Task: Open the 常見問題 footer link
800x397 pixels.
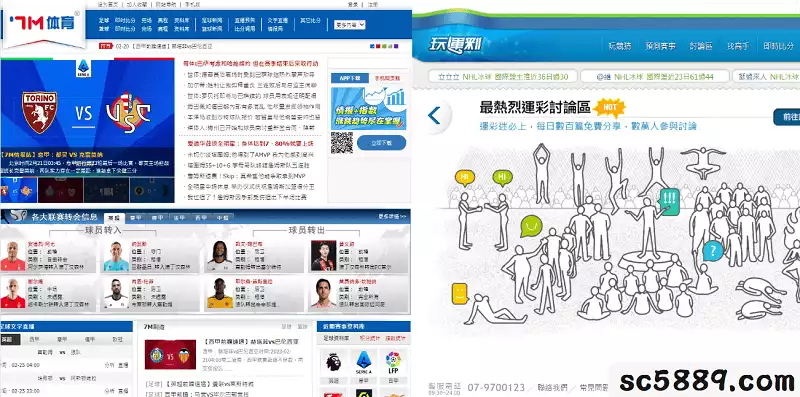Action: 594,388
